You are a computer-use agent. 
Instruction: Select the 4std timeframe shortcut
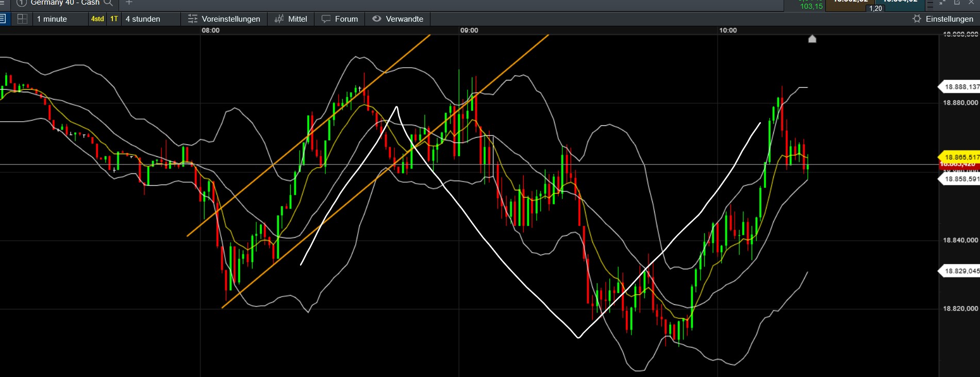coord(97,19)
